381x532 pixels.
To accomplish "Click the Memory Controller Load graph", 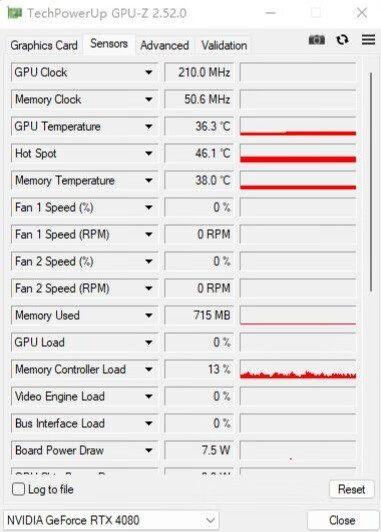I will coord(298,369).
